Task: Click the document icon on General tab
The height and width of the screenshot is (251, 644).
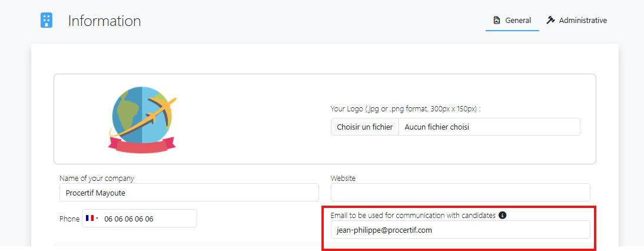Action: coord(497,21)
